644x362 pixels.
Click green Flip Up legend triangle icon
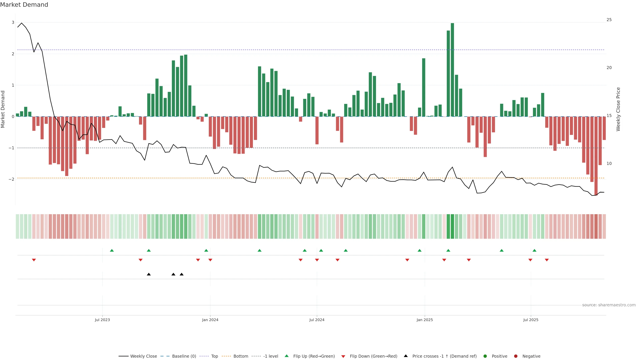pos(286,356)
